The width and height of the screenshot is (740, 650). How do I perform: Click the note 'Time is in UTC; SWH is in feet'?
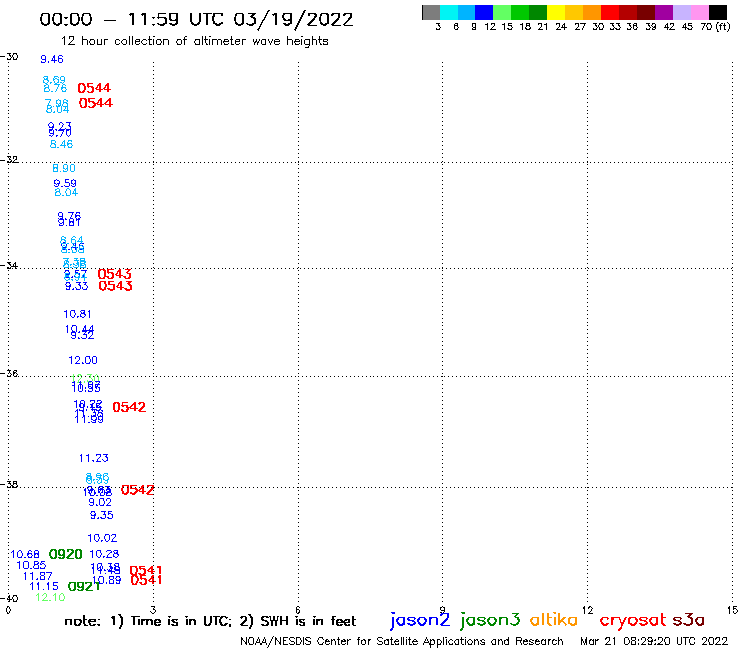tap(210, 621)
